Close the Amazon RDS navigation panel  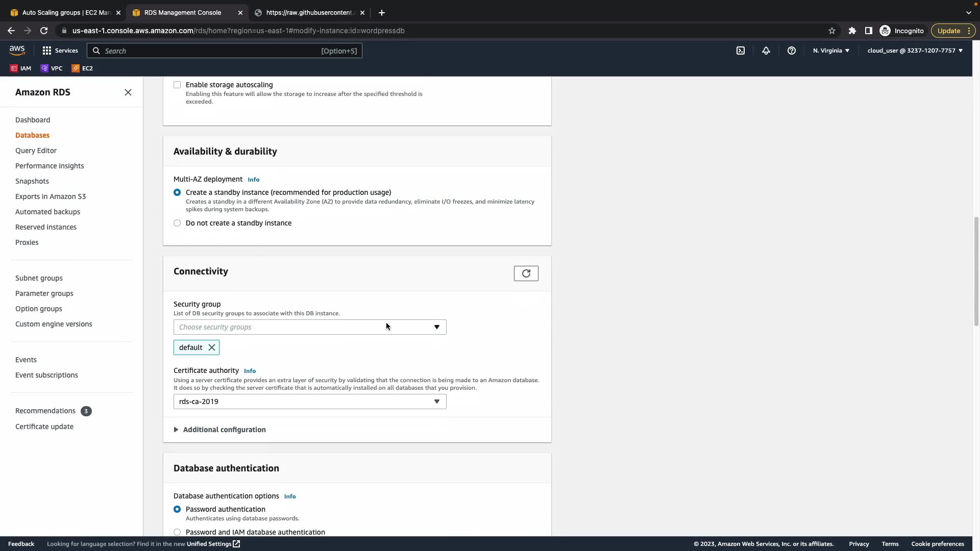point(128,92)
